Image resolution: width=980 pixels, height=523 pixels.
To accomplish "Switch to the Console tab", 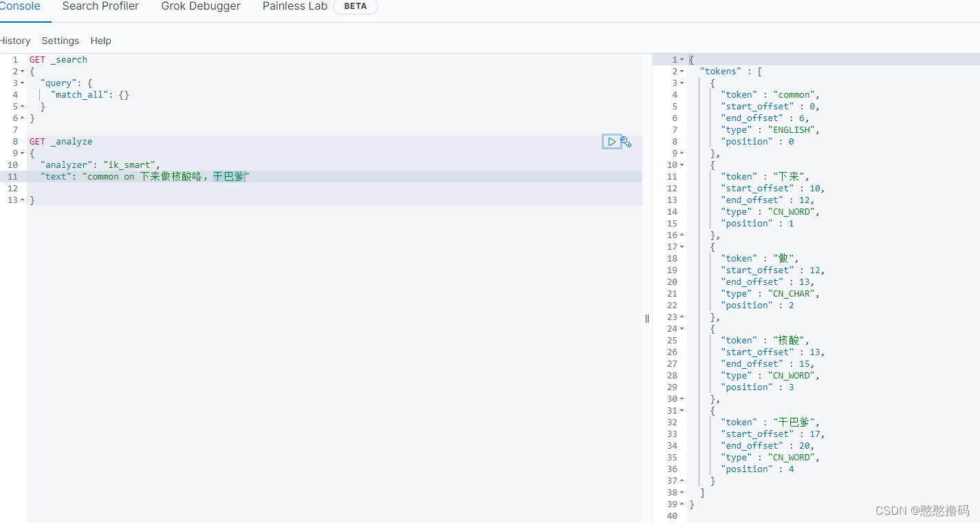I will (20, 6).
